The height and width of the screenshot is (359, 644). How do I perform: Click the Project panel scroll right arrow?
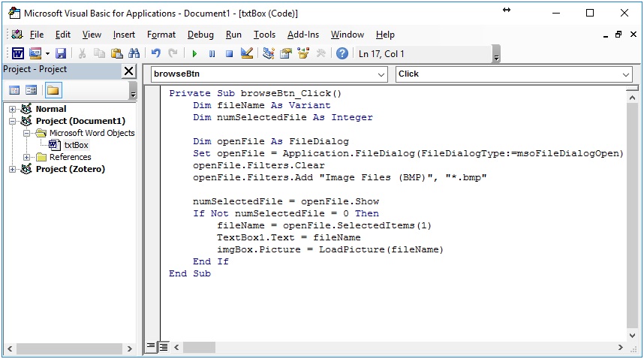[x=130, y=348]
